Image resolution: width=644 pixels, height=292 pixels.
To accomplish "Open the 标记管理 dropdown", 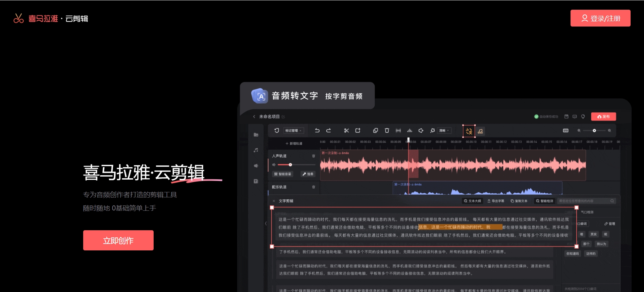I will pos(293,131).
